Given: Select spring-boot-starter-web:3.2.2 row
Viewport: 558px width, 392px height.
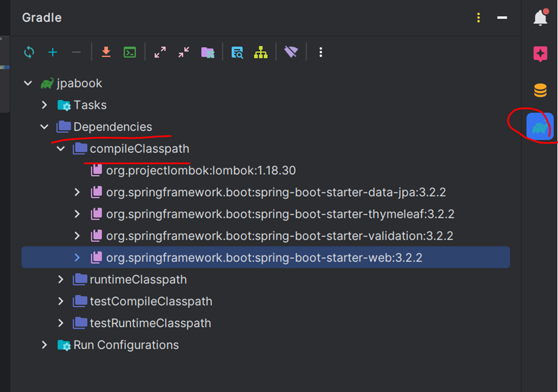Looking at the screenshot, I should [x=265, y=257].
